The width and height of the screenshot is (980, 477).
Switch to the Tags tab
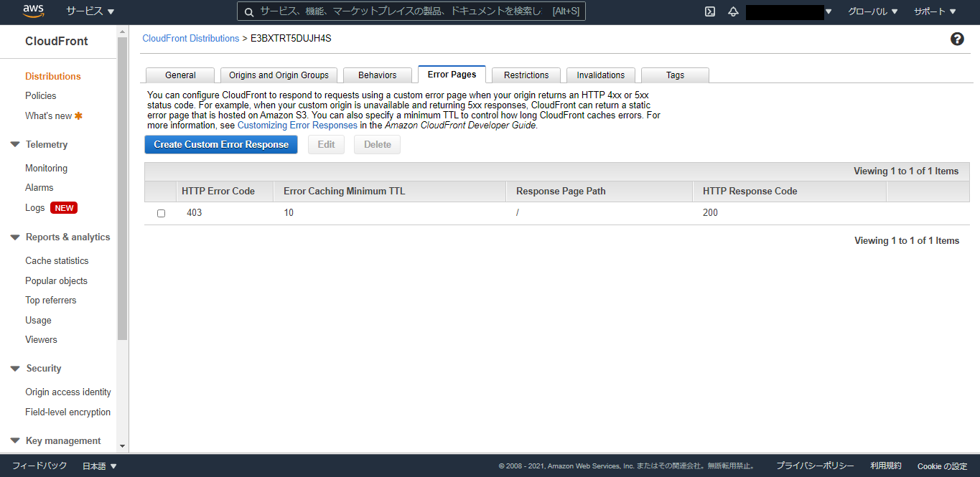point(675,75)
